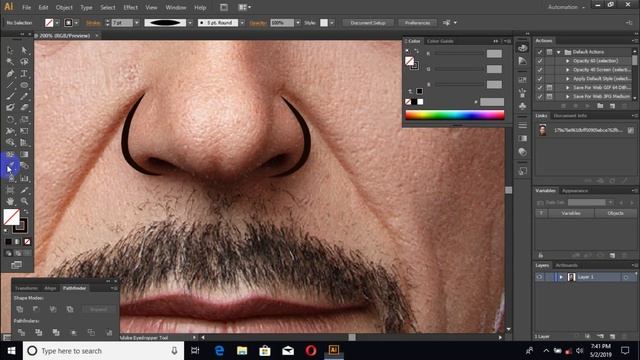Select the Gradient tool in toolbox
This screenshot has height=360, width=640.
click(x=24, y=154)
